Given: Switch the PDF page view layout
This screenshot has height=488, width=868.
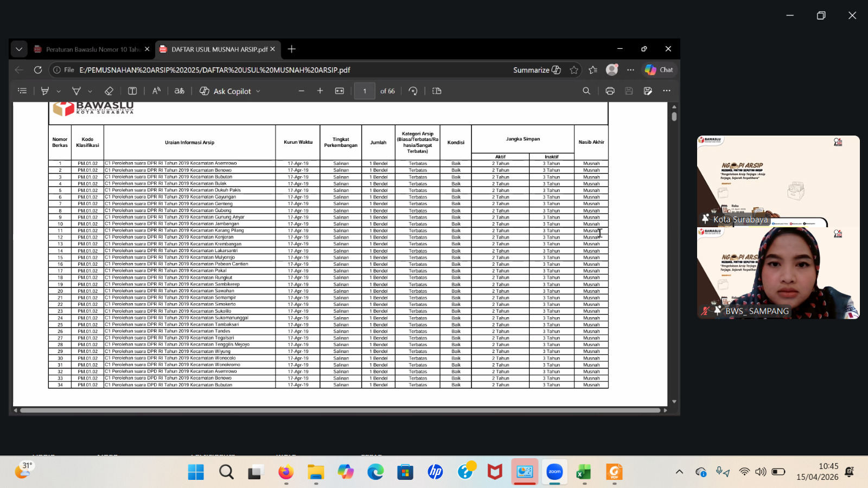Looking at the screenshot, I should click(437, 91).
